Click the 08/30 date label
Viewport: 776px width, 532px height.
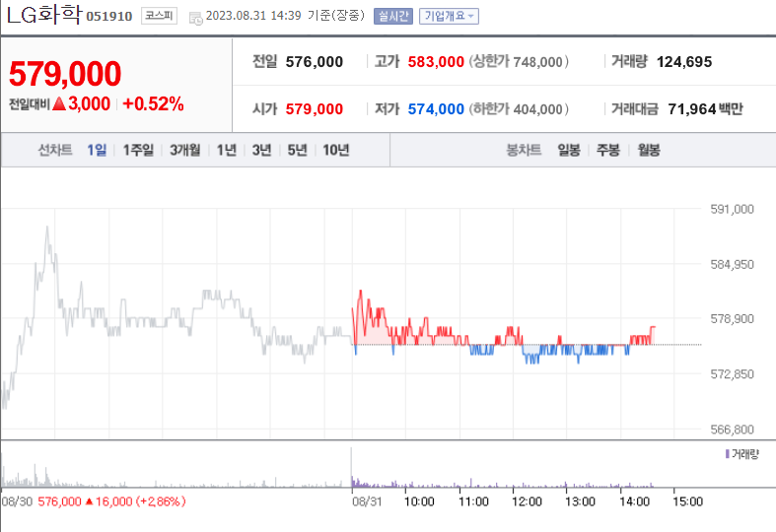click(x=17, y=501)
